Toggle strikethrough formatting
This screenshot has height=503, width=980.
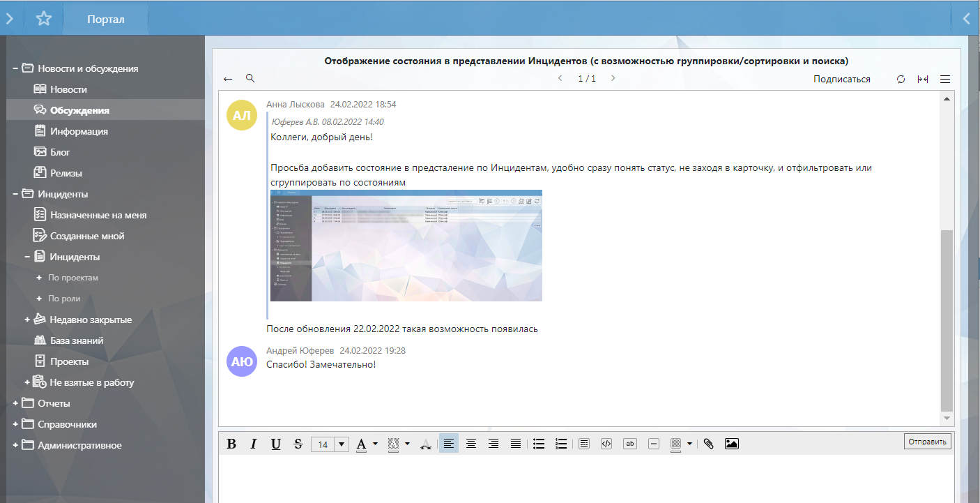pyautogui.click(x=298, y=444)
